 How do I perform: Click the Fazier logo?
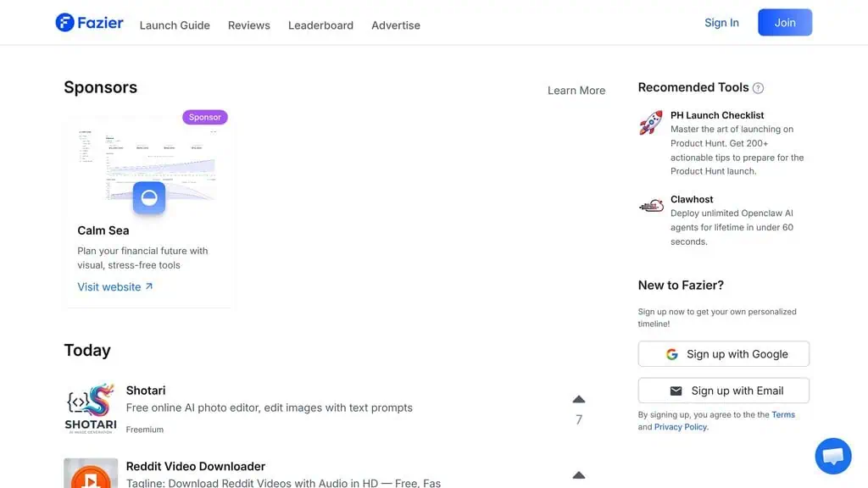pos(89,23)
